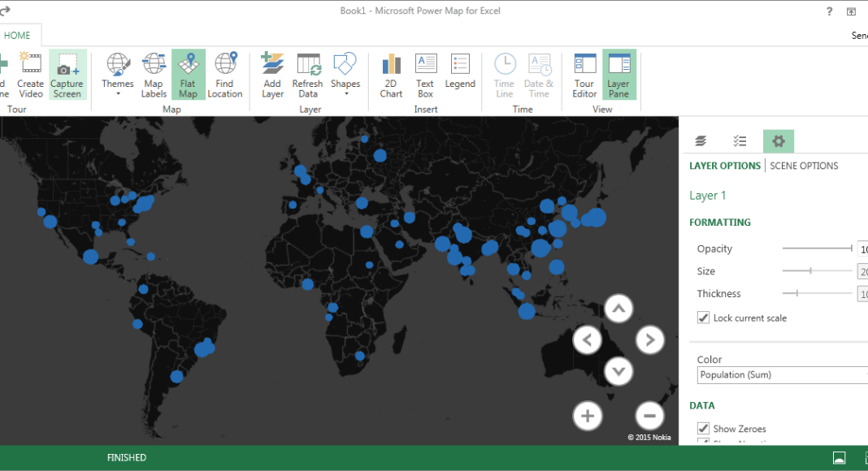The image size is (868, 471).
Task: Refresh Data for the map
Action: tap(308, 76)
